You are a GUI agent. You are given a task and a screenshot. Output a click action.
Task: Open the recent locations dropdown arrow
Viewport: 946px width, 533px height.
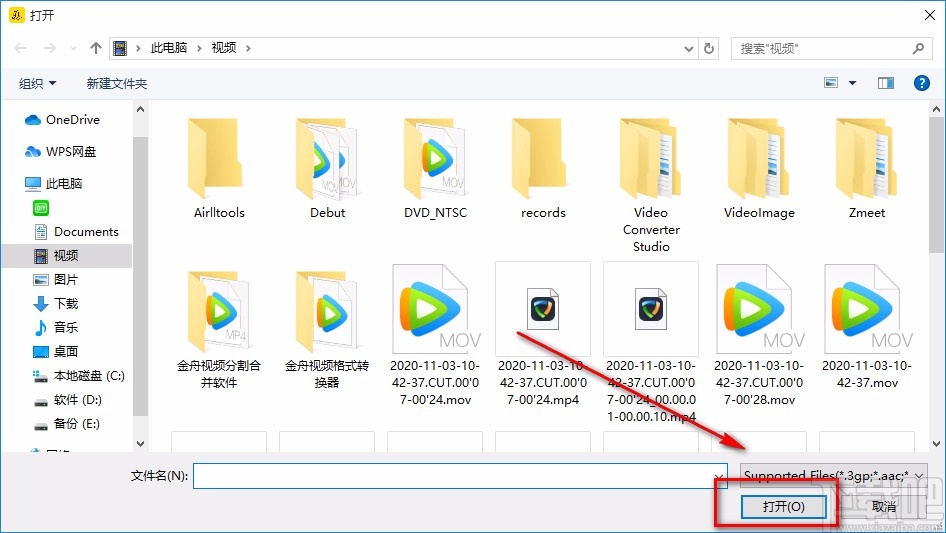(73, 48)
